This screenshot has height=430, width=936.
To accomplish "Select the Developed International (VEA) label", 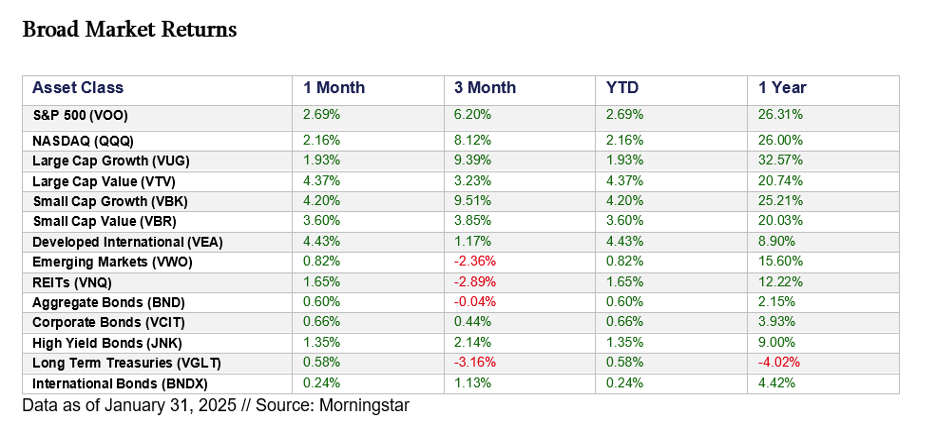I will click(x=125, y=242).
